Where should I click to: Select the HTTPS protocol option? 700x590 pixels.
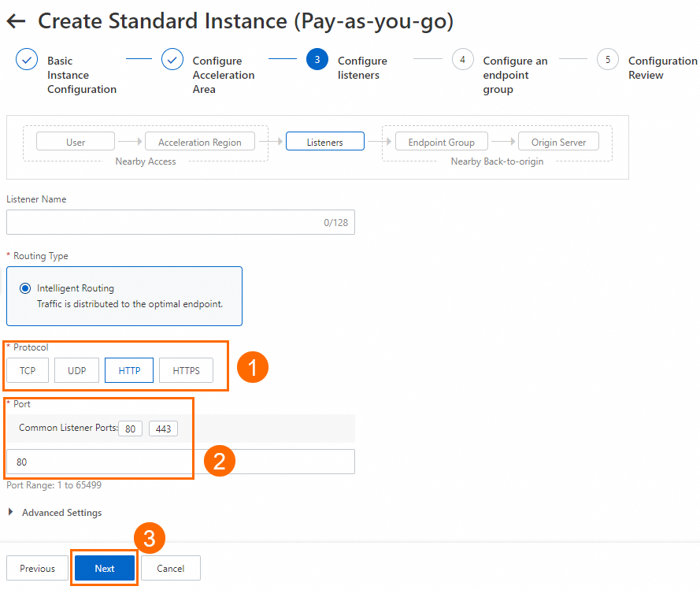pos(186,370)
